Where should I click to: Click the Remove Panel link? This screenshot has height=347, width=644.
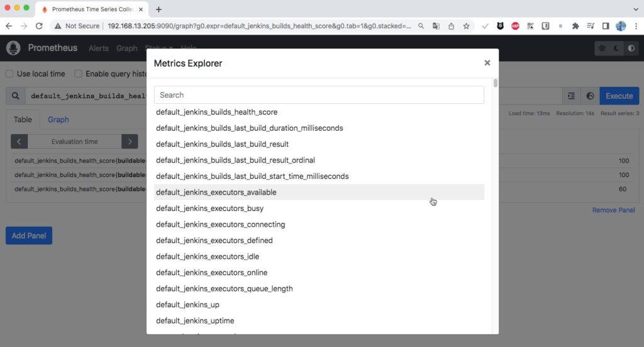pos(613,210)
